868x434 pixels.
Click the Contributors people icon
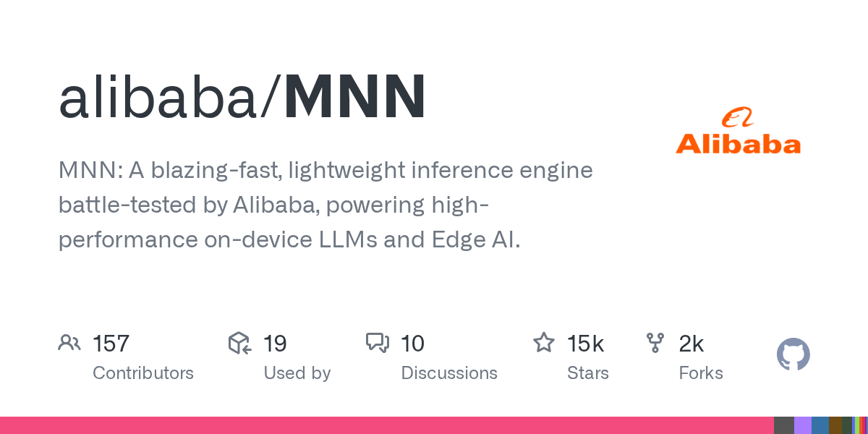tap(69, 343)
